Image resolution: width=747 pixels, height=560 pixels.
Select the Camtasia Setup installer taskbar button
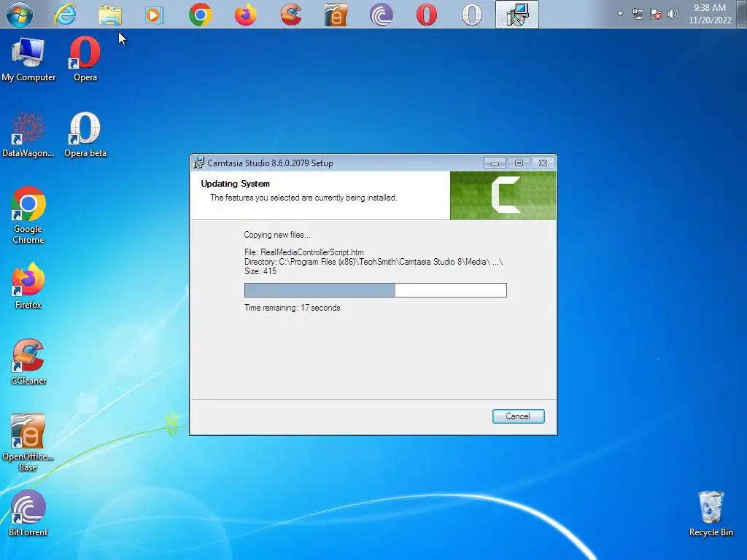(x=517, y=15)
